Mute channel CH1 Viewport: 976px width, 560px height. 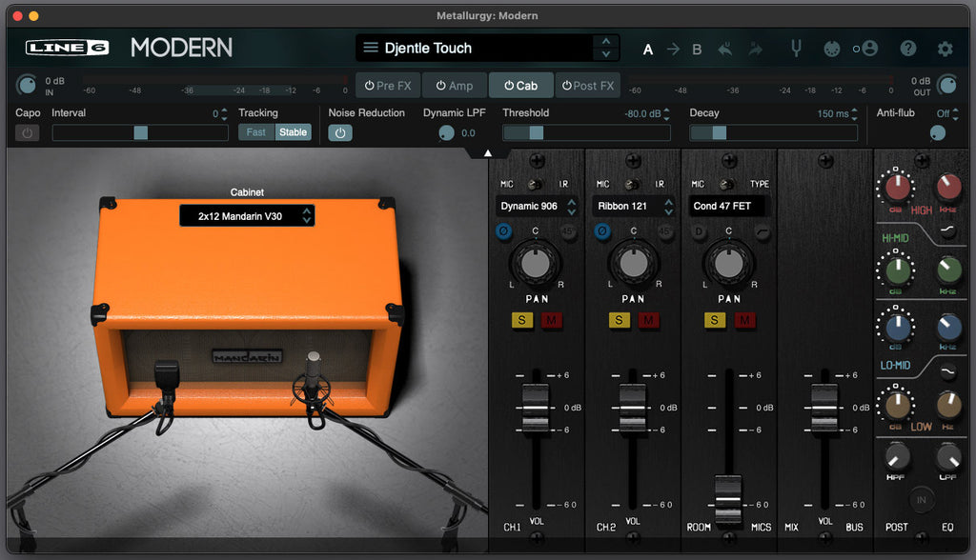[552, 320]
